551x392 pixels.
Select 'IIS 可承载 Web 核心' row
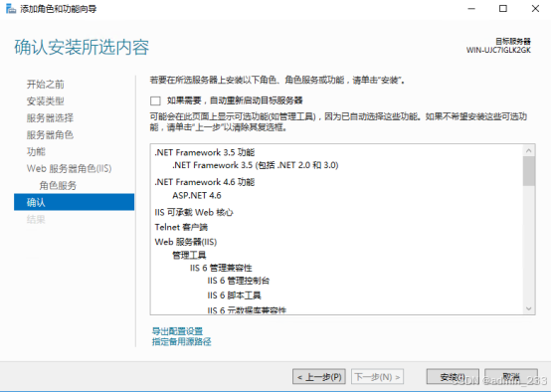click(194, 212)
